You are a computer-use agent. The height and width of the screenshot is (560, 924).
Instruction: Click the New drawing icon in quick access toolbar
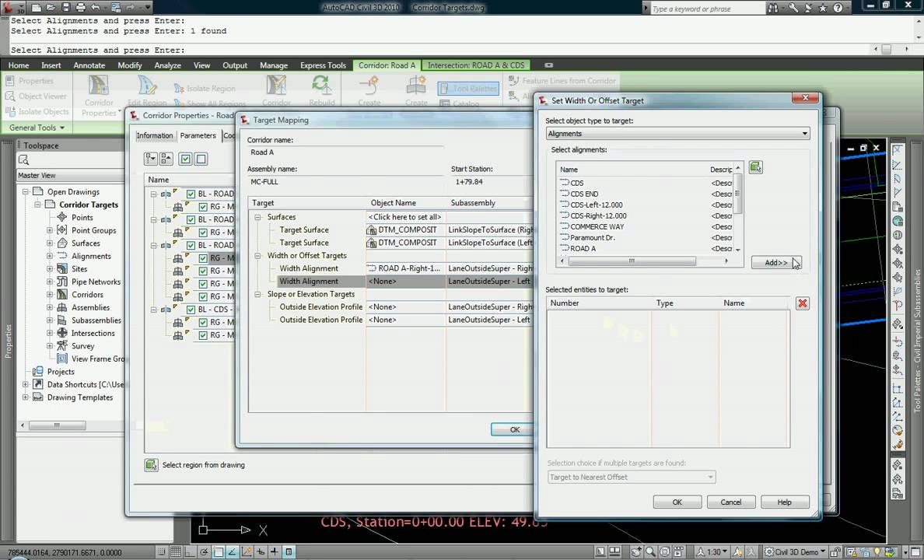tap(37, 8)
